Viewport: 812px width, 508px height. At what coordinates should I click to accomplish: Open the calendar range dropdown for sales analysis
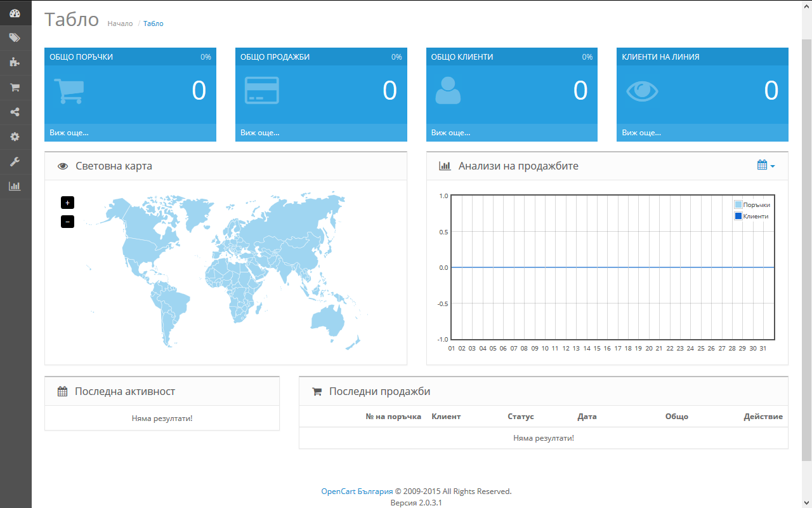766,165
